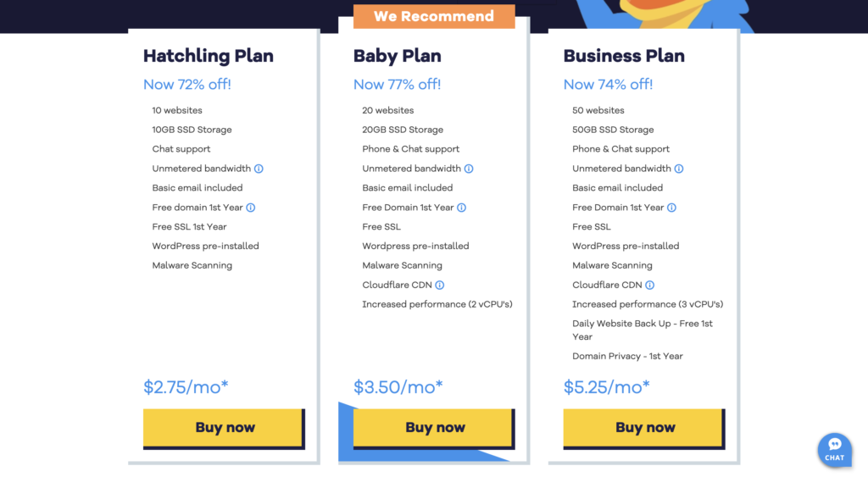
Task: Select the $2.75/mo price text
Action: point(186,387)
